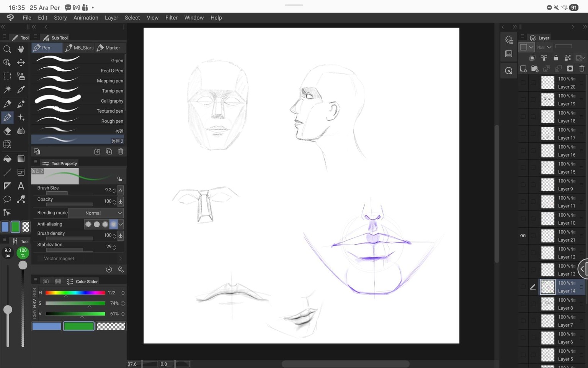The width and height of the screenshot is (588, 368).
Task: Show Layer 20 via its visibility box
Action: click(x=523, y=83)
